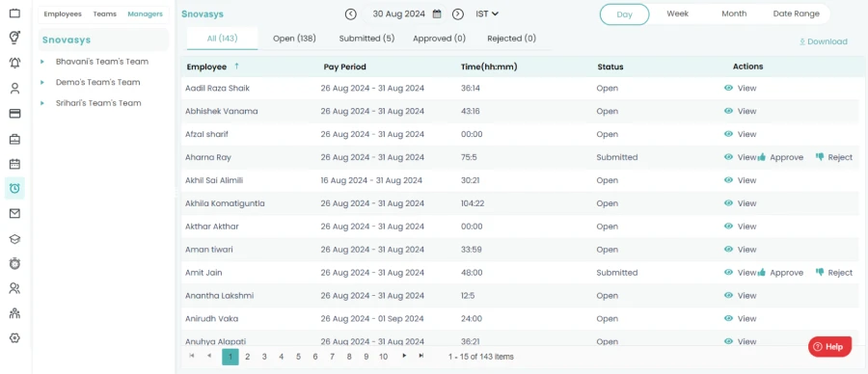Switch to the Open (138) tab

coord(294,39)
